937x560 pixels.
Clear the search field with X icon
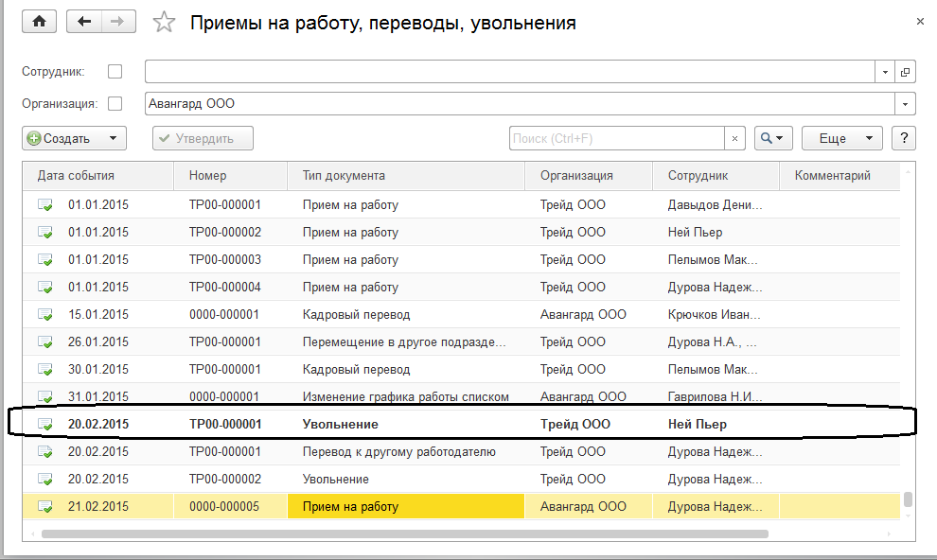click(735, 138)
